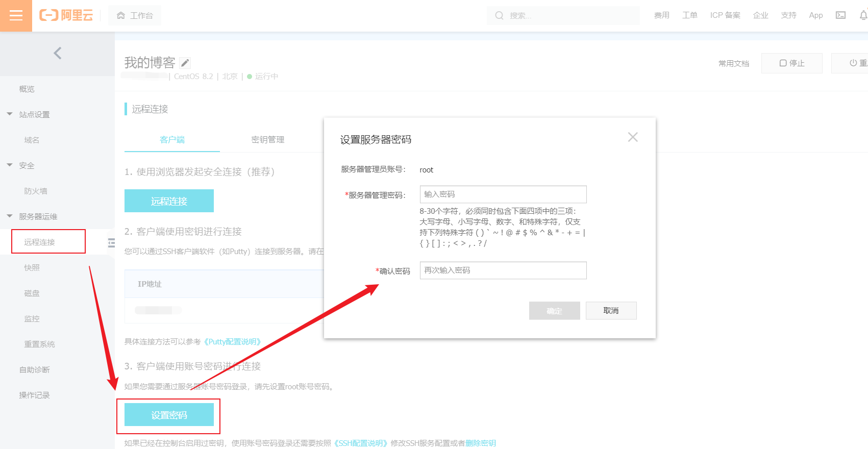
Task: Open 域名 domain settings
Action: (x=32, y=140)
